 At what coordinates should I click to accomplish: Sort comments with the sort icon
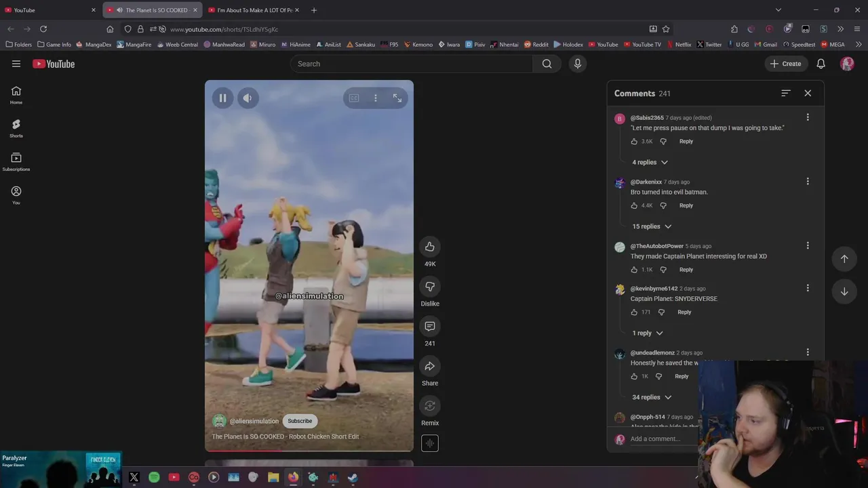click(x=786, y=93)
